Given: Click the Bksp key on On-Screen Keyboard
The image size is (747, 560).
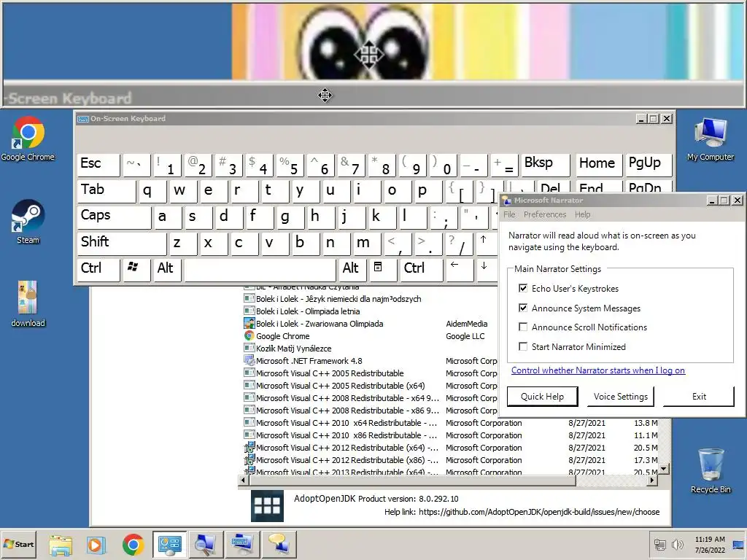Looking at the screenshot, I should tap(546, 165).
